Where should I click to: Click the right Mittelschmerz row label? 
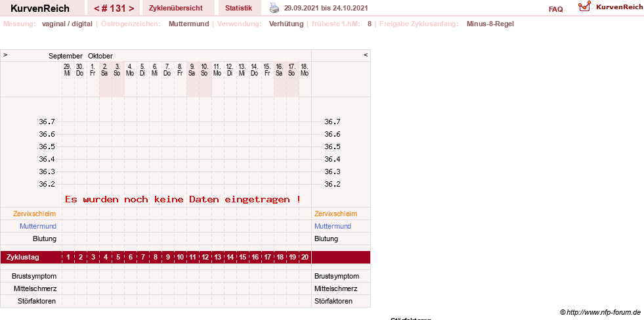point(336,288)
